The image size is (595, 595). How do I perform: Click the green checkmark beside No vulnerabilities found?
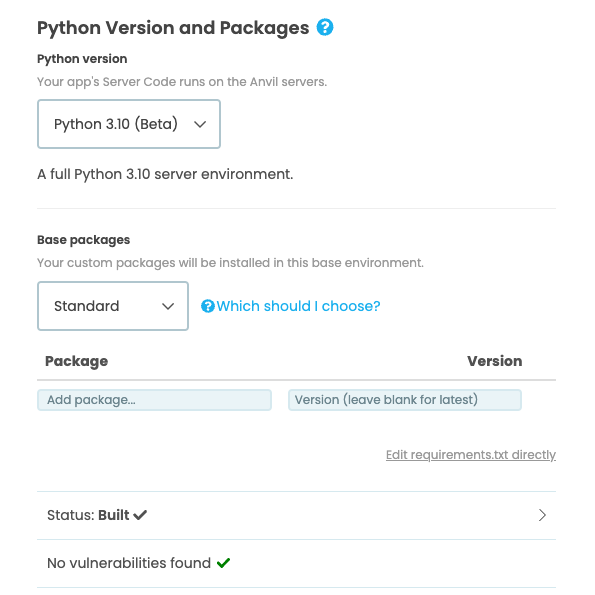[x=224, y=563]
